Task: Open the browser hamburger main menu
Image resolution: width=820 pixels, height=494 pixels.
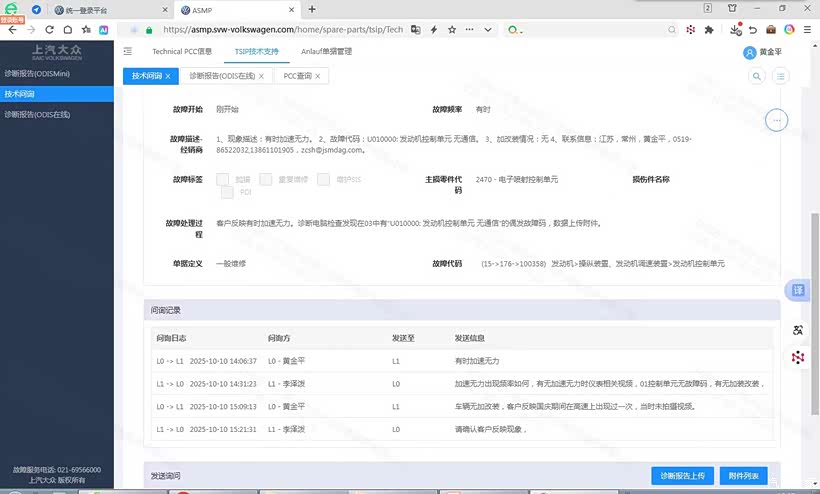Action: pyautogui.click(x=807, y=30)
